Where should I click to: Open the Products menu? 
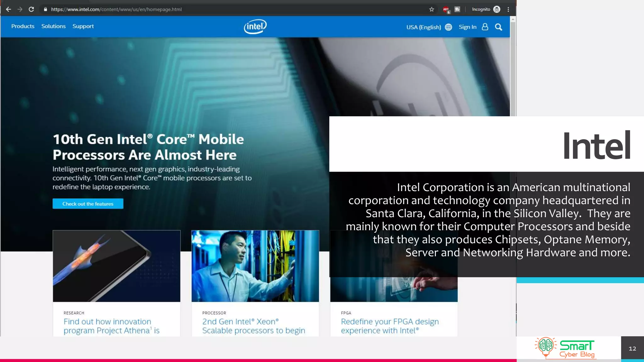click(23, 26)
